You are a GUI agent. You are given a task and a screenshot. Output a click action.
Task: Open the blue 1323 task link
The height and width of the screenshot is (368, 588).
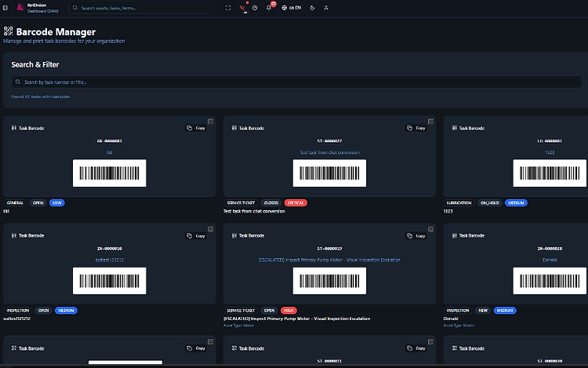(x=550, y=152)
